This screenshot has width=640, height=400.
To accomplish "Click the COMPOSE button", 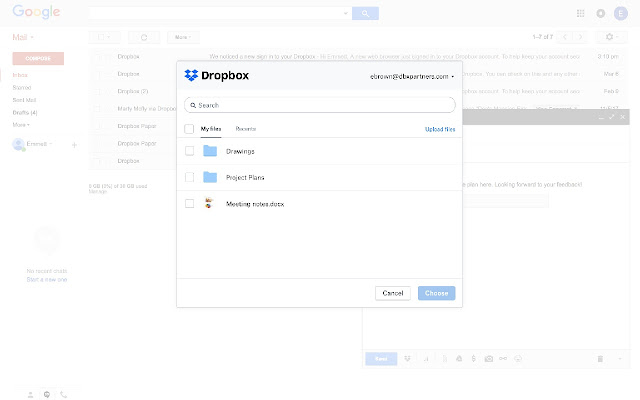I will pyautogui.click(x=38, y=58).
